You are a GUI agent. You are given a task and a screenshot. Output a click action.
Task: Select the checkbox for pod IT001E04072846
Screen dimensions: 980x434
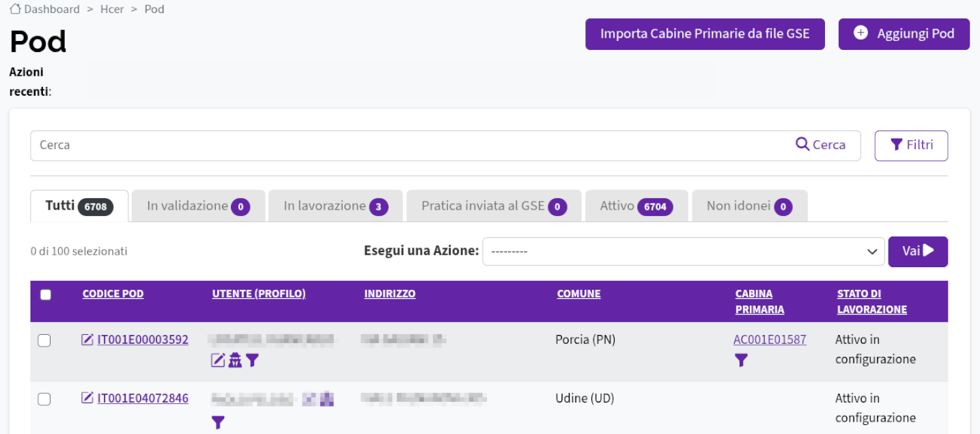(x=44, y=399)
